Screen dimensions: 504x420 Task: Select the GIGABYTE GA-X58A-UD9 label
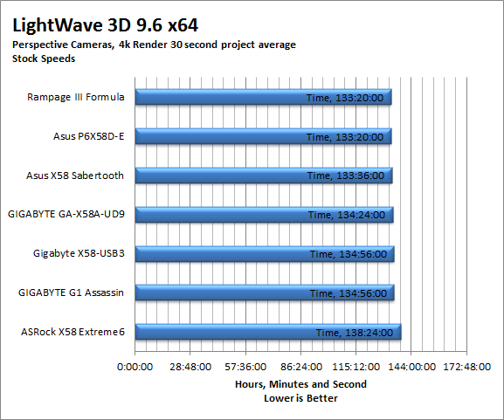coord(66,214)
